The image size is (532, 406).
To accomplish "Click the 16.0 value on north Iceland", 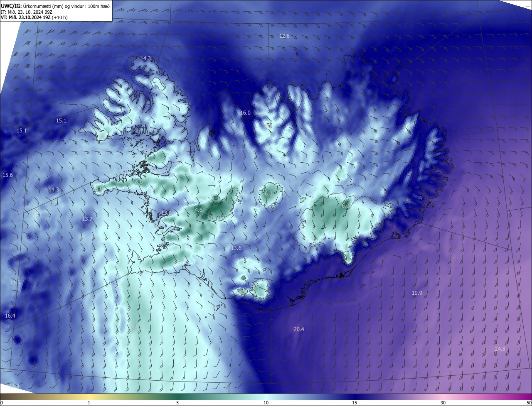I will 245,113.
